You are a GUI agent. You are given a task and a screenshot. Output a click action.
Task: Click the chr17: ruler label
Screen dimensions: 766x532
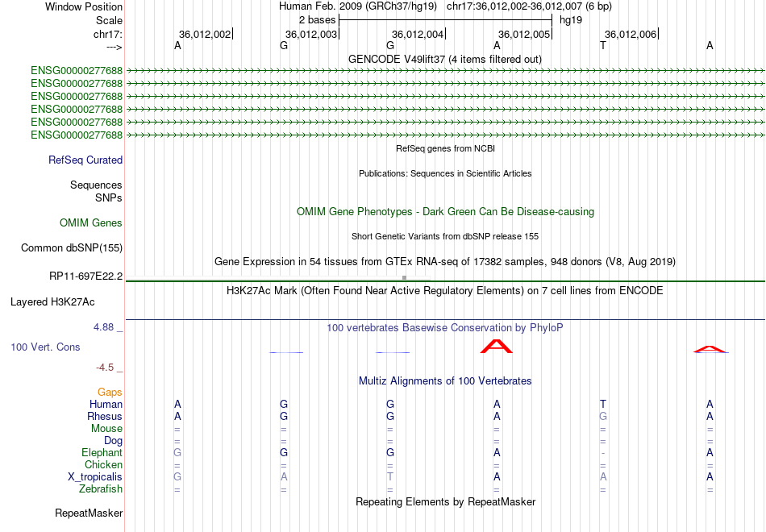[108, 34]
